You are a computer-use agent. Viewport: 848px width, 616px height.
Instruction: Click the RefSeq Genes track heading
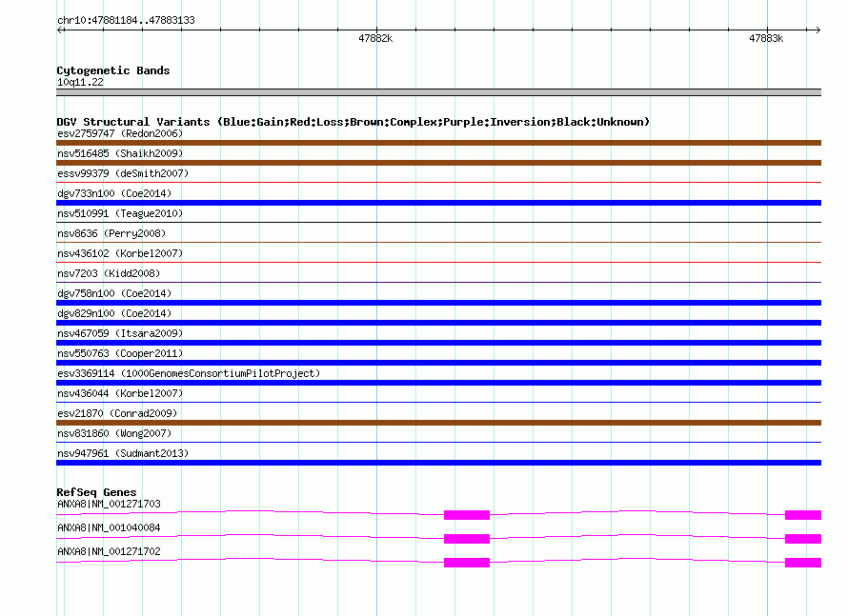[x=96, y=492]
